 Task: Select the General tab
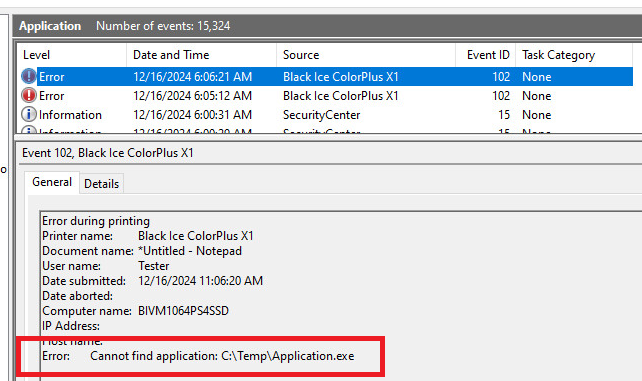[x=52, y=182]
